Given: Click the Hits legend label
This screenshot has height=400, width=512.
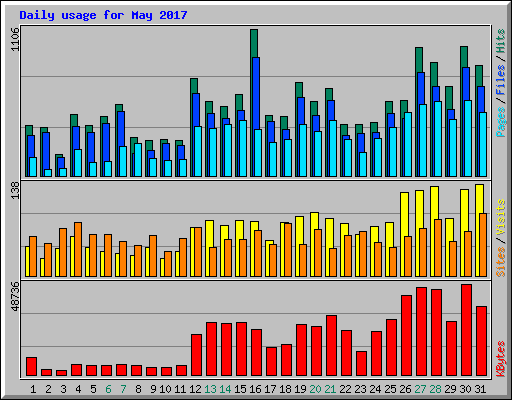Looking at the screenshot, I should (x=501, y=41).
